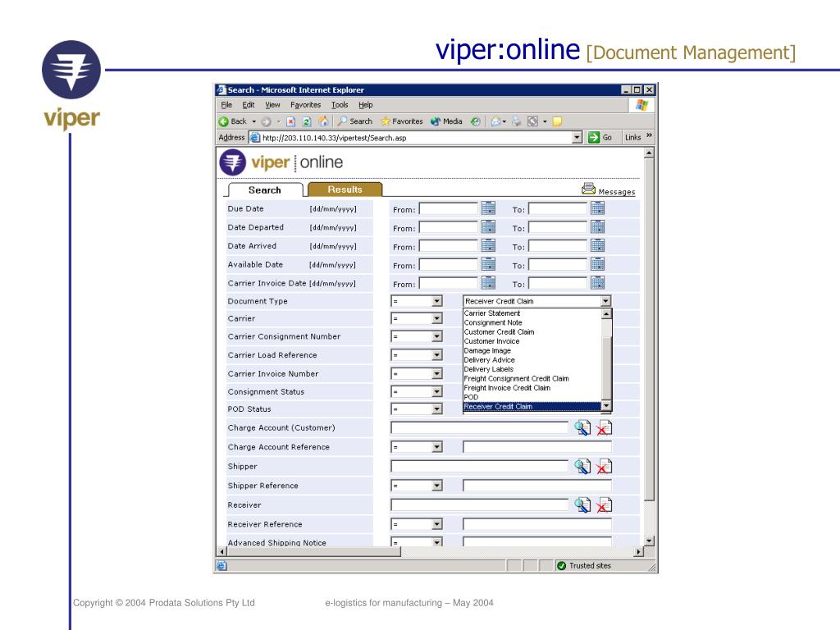This screenshot has width=840, height=630.
Task: Open Available Date To calendar picker
Action: click(597, 264)
